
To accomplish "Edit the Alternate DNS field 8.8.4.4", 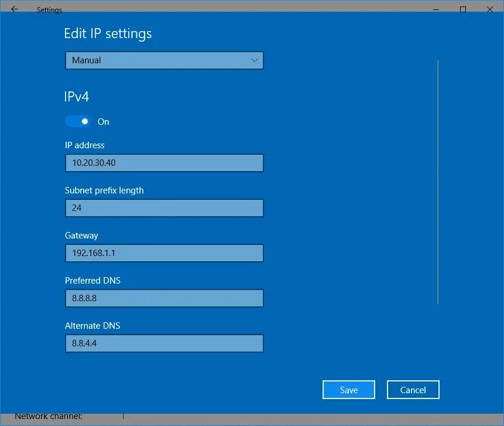I will (x=164, y=343).
